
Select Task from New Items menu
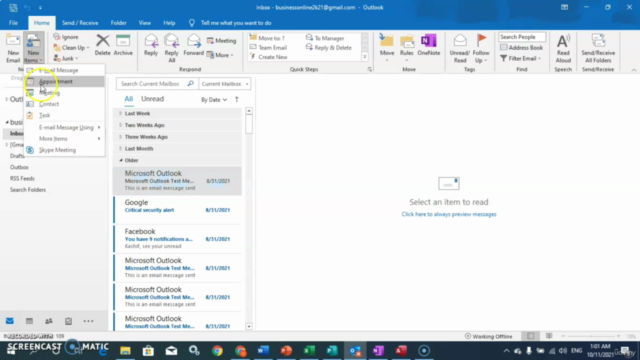[64, 116]
